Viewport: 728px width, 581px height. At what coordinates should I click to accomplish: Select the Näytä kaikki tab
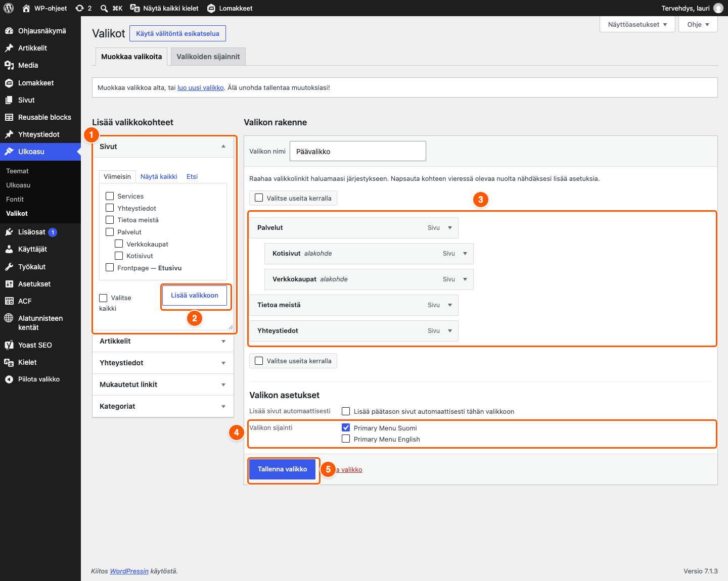(x=159, y=176)
